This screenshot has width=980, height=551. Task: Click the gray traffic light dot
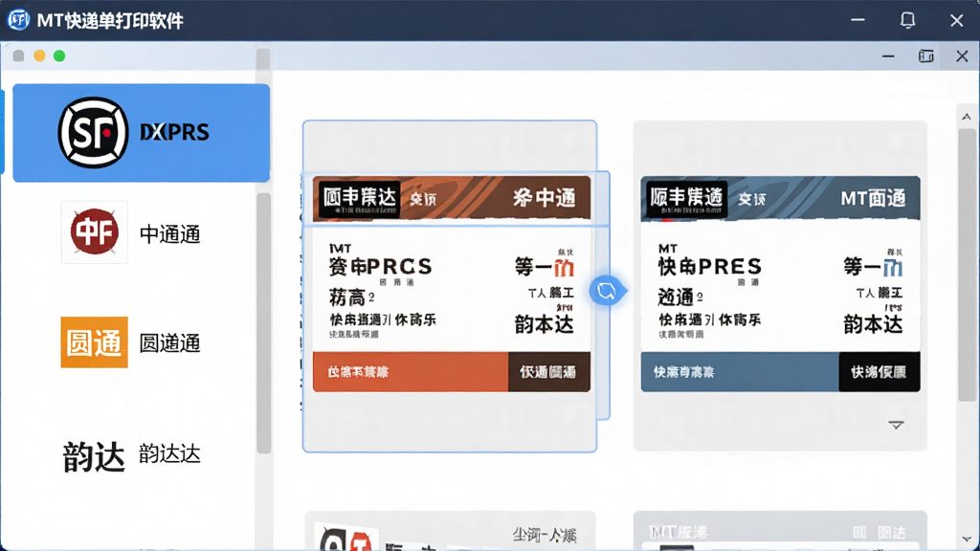click(19, 56)
